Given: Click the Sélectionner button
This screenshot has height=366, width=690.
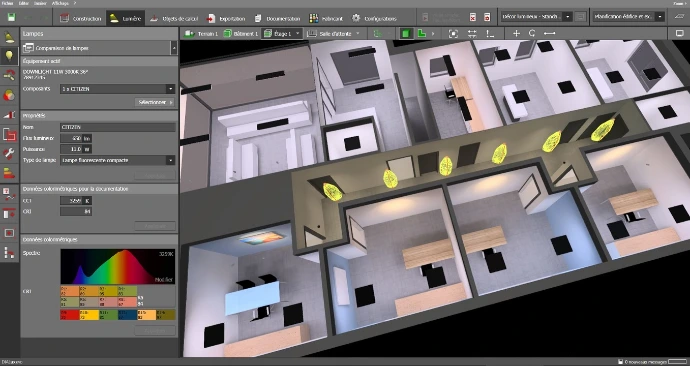Looking at the screenshot, I should pos(154,102).
